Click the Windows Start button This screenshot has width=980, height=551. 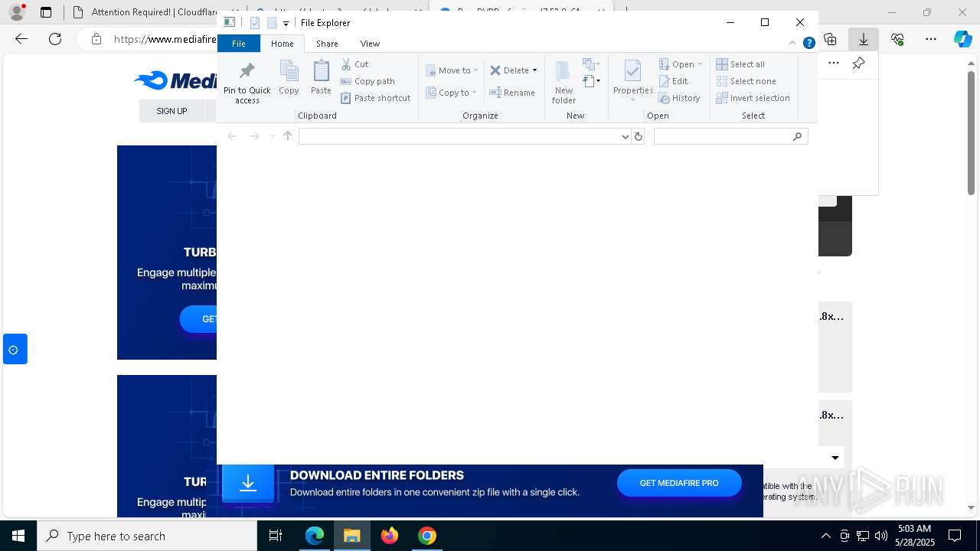click(18, 536)
